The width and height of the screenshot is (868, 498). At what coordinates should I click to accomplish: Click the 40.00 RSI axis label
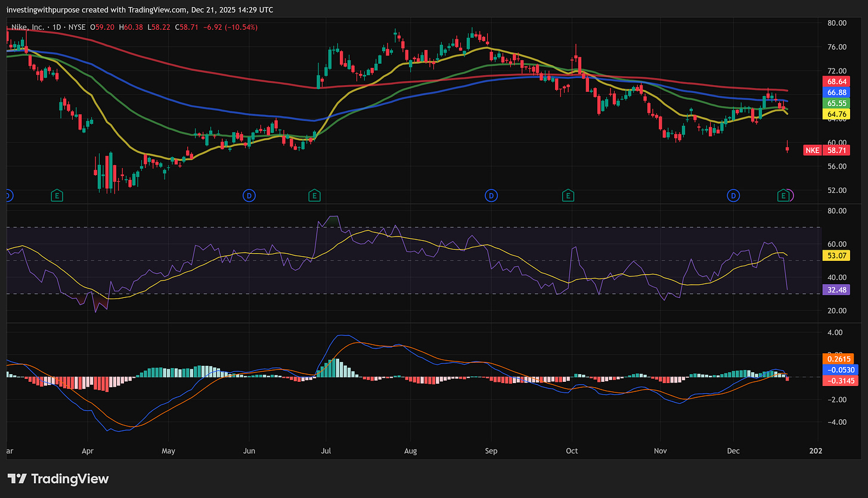click(x=836, y=278)
